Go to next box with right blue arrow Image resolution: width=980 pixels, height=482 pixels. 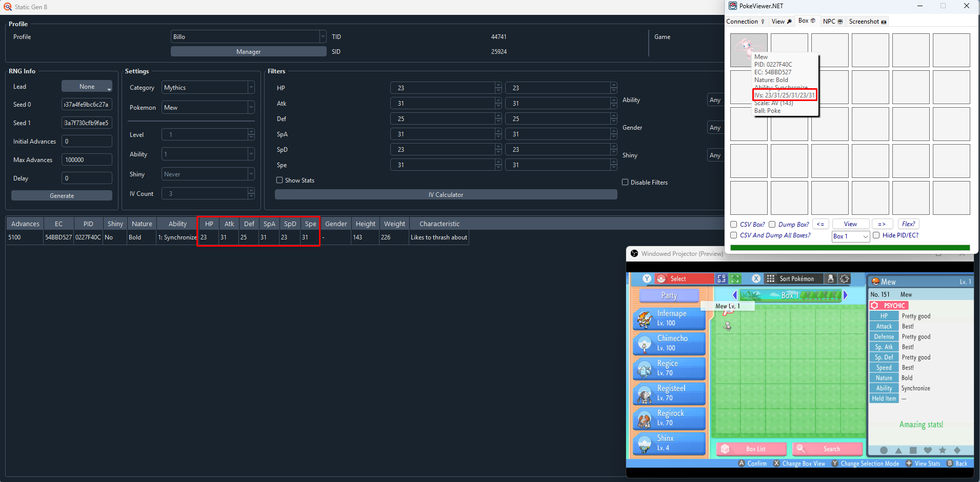846,295
